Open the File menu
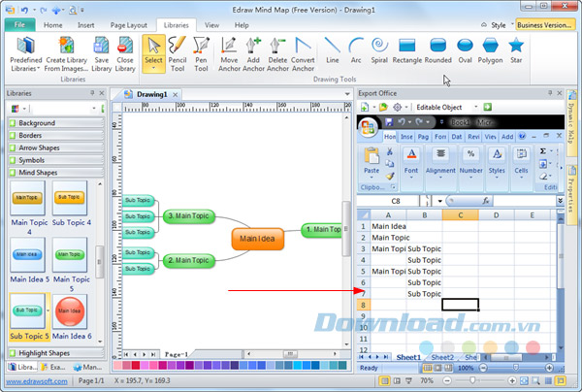The width and height of the screenshot is (582, 392). click(x=19, y=25)
